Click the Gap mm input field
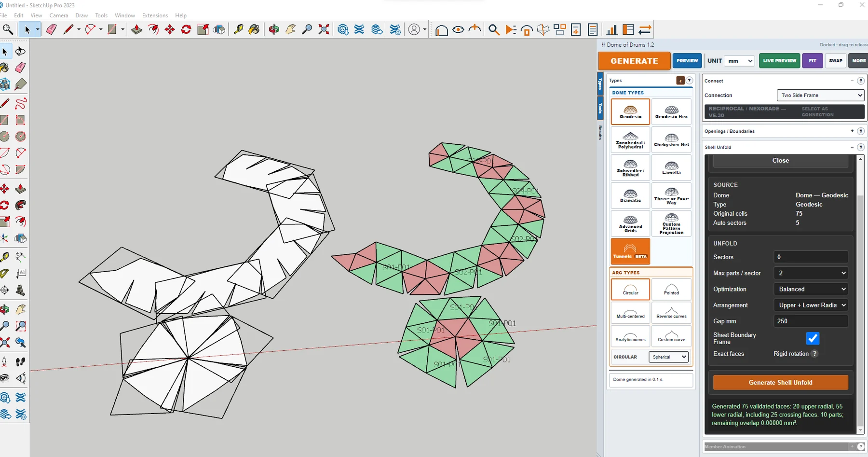Viewport: 868px width, 457px height. coord(811,321)
